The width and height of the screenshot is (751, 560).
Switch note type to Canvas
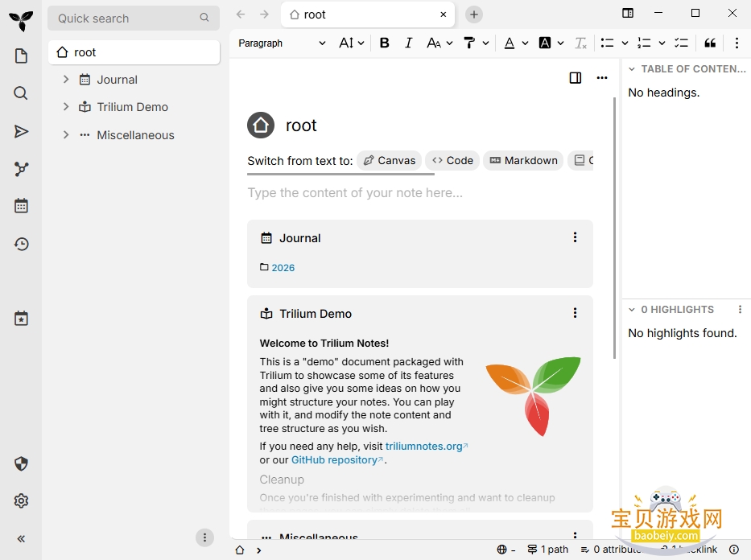[x=390, y=160]
